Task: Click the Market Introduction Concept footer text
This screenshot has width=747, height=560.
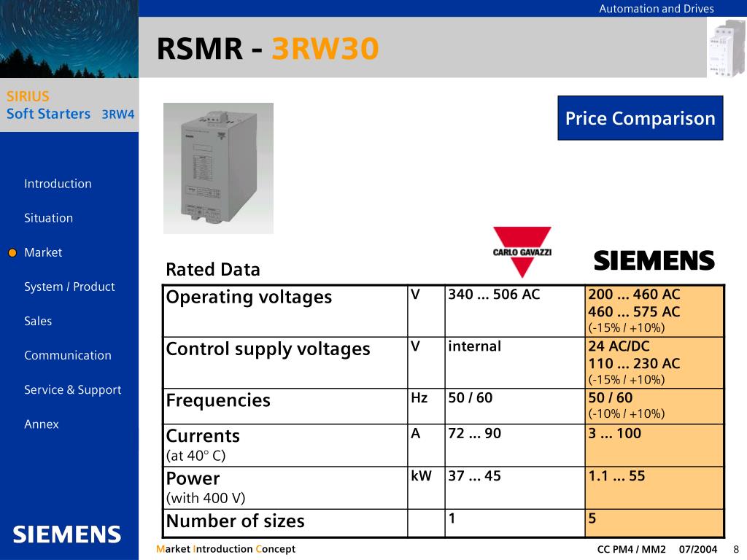Action: coord(226,549)
